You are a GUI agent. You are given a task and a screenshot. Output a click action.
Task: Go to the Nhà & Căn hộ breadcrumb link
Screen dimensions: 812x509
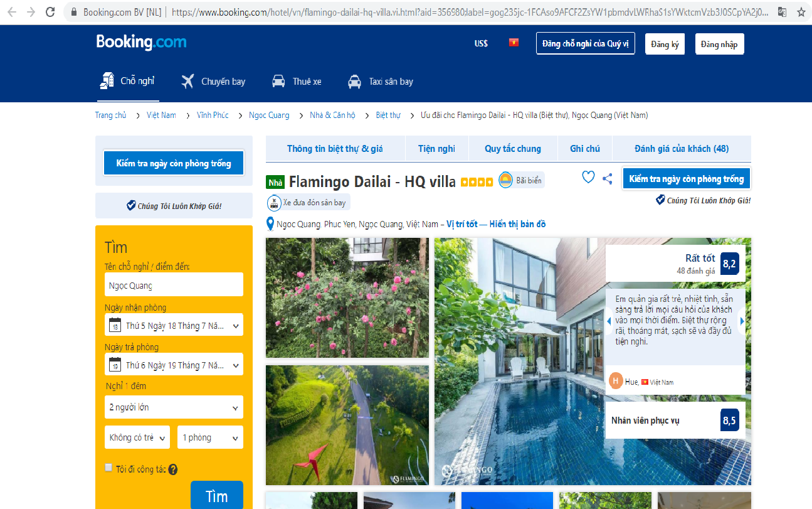[332, 115]
